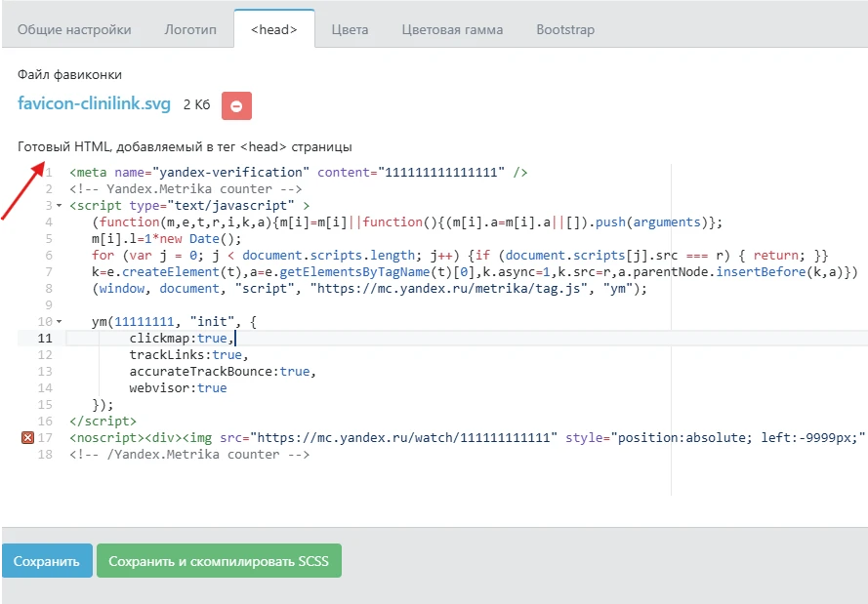The image size is (868, 604).
Task: Switch to the Bootstrap tab
Action: [565, 29]
